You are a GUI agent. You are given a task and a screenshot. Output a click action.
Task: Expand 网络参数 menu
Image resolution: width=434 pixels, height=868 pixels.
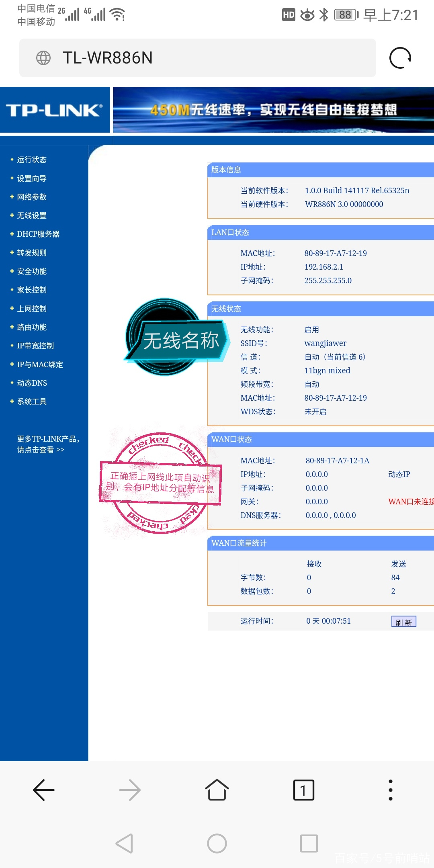(x=32, y=197)
